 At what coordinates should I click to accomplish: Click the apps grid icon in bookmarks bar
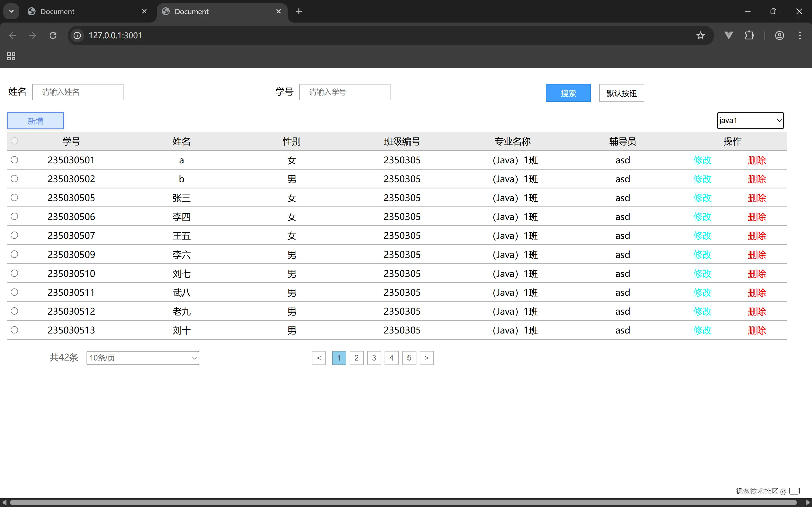11,56
